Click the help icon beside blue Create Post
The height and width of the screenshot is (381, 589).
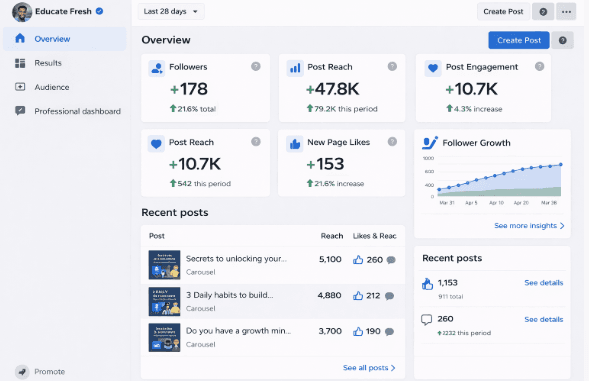click(562, 40)
